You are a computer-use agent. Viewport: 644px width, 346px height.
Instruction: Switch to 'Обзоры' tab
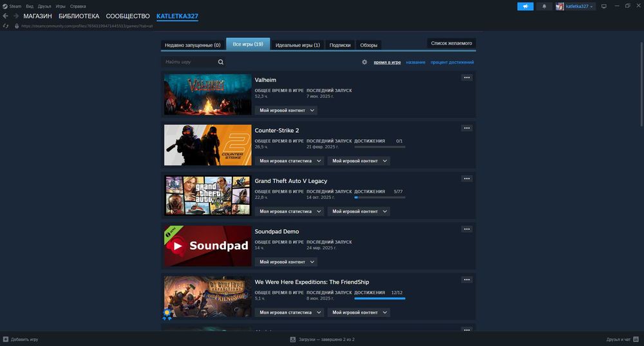[x=368, y=45]
